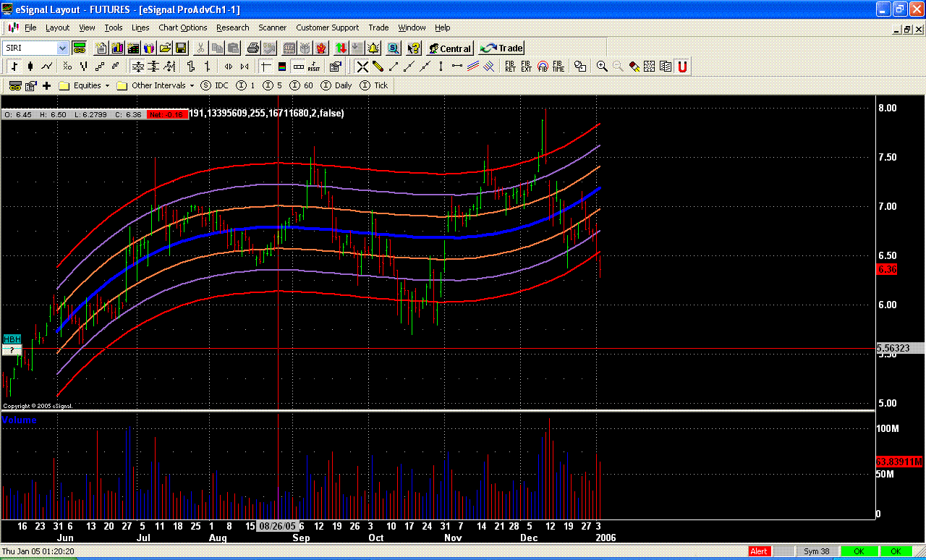This screenshot has height=560, width=926.
Task: Select the pencil drawing tool
Action: (378, 67)
